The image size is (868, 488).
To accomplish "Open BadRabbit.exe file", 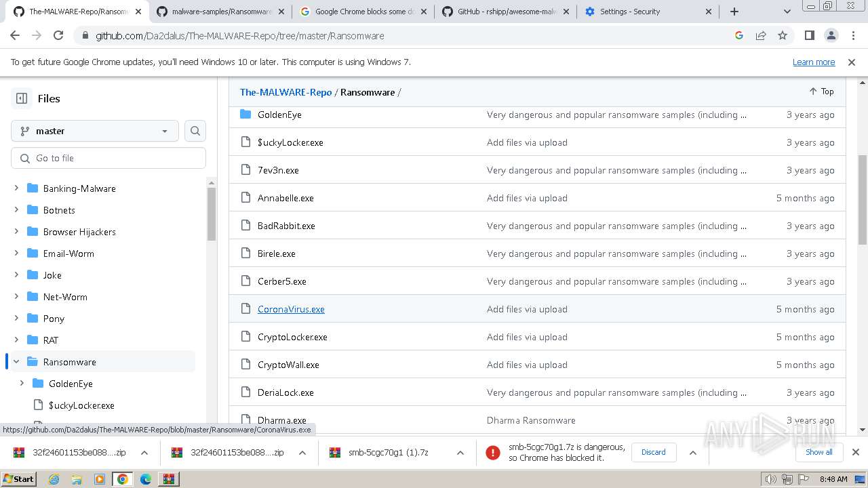I will coord(286,226).
